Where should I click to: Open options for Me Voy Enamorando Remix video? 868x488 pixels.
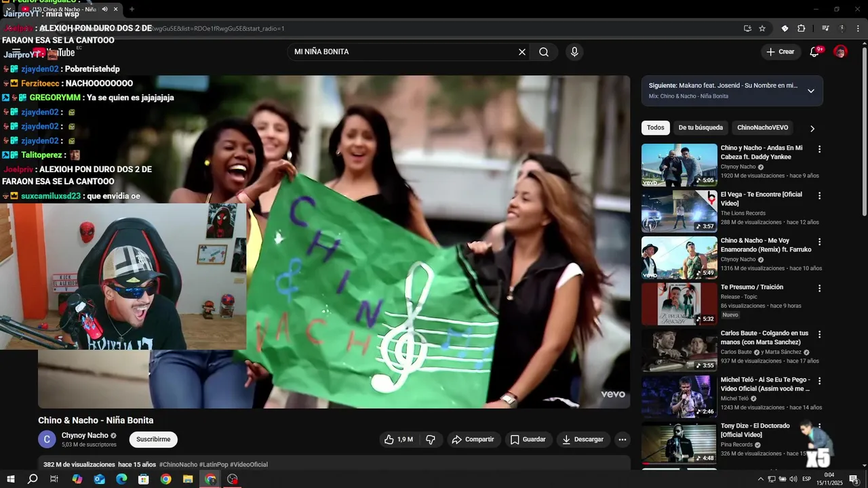819,242
